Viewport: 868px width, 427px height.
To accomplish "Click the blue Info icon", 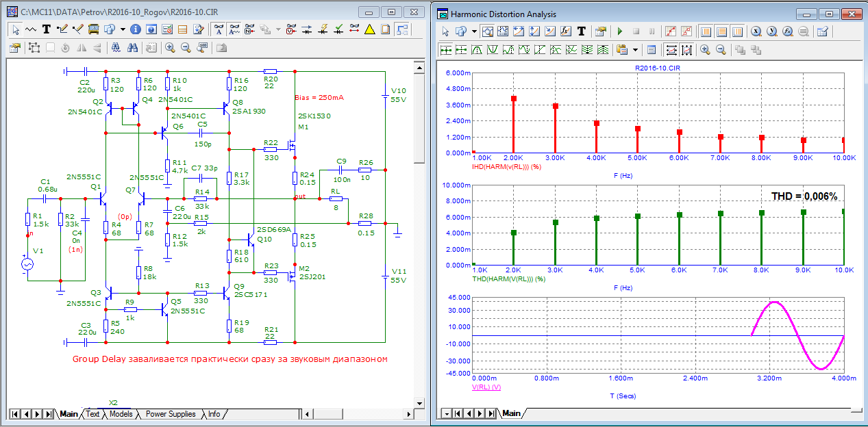I will (x=135, y=29).
